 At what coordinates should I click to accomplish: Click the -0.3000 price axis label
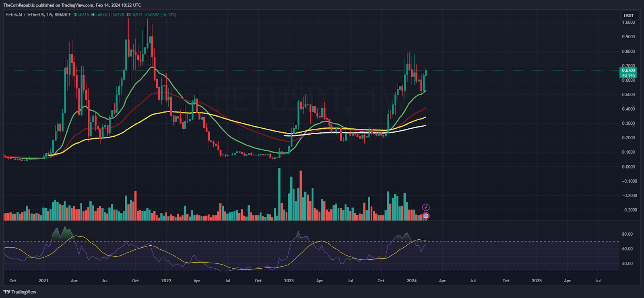[630, 210]
